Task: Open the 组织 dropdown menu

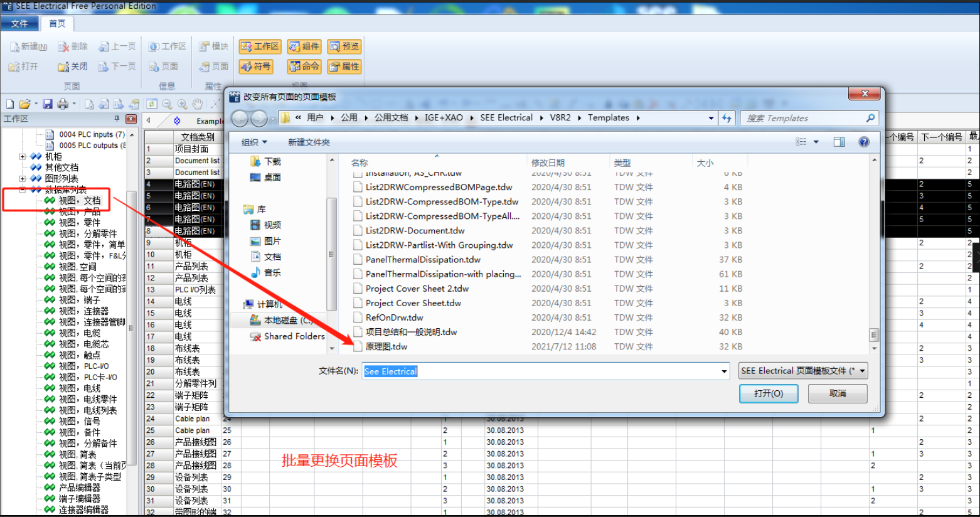Action: pyautogui.click(x=254, y=142)
